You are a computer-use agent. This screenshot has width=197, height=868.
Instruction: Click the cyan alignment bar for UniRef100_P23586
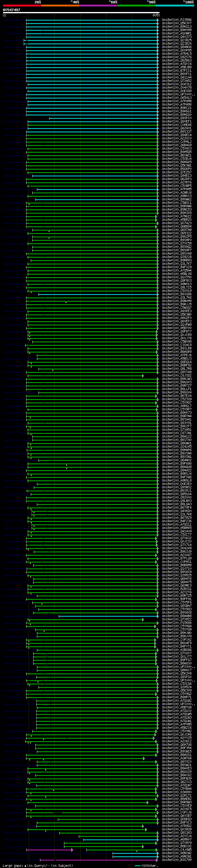pos(92,20)
